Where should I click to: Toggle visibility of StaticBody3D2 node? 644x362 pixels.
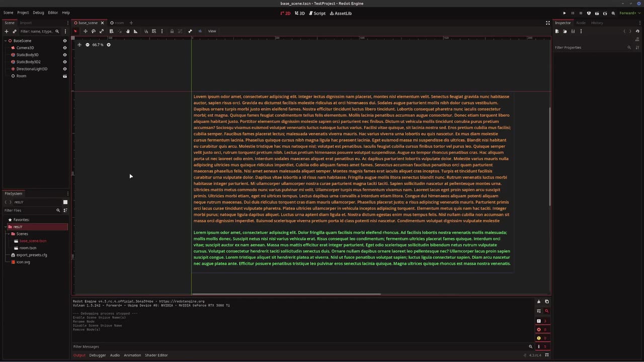coord(64,62)
